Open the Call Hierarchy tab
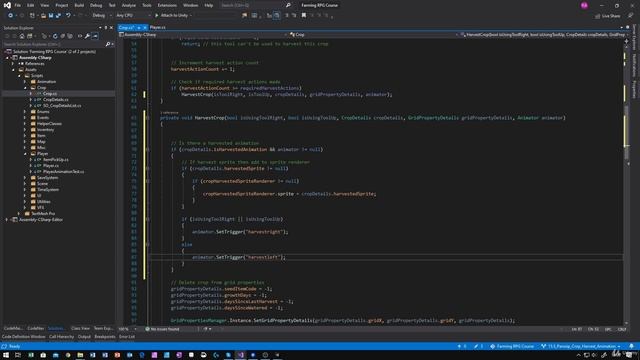This screenshot has width=640, height=360. pyautogui.click(x=62, y=337)
